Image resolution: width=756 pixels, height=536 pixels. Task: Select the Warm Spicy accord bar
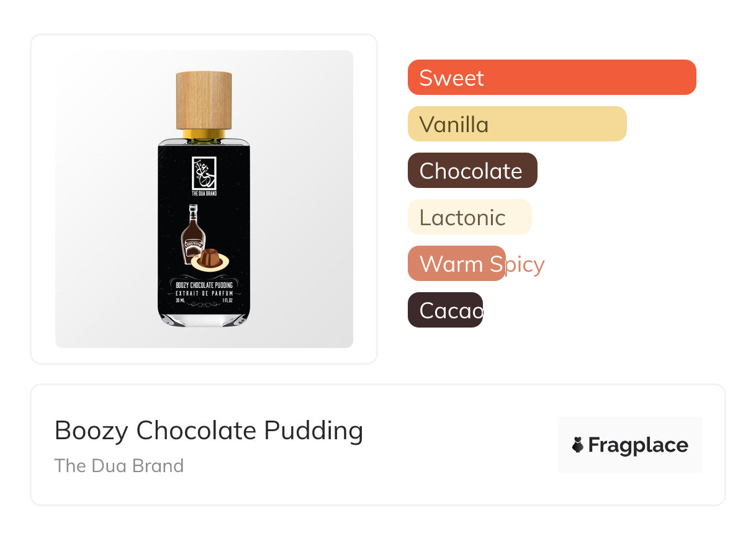click(x=457, y=264)
